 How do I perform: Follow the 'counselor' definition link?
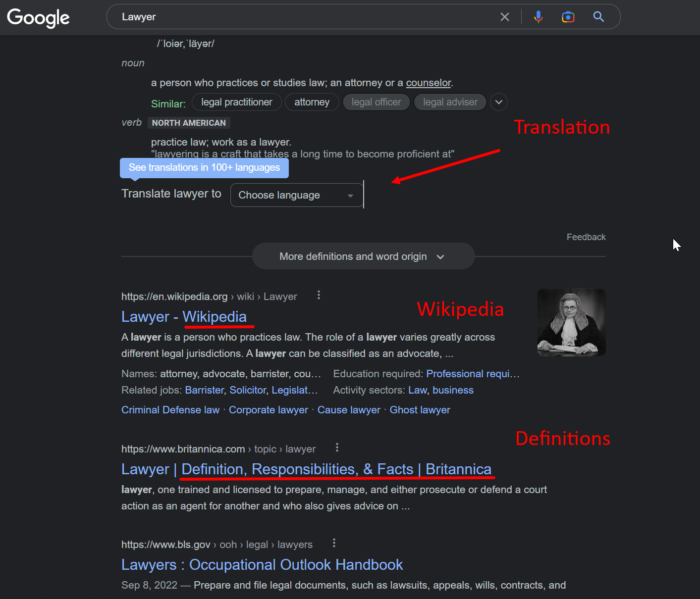pyautogui.click(x=429, y=83)
